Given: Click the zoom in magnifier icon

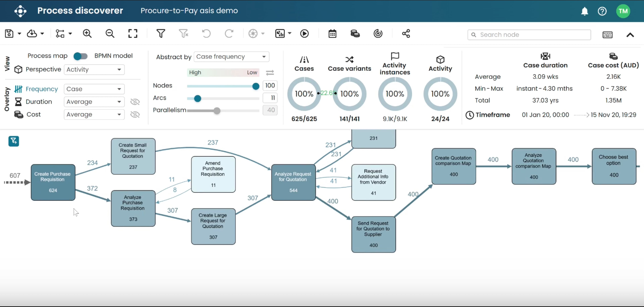Looking at the screenshot, I should 87,34.
